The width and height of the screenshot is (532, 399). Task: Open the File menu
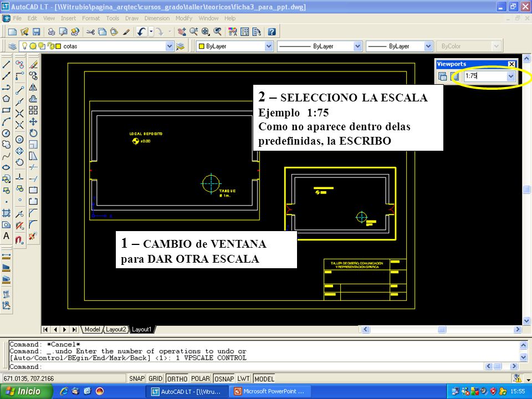[x=17, y=18]
